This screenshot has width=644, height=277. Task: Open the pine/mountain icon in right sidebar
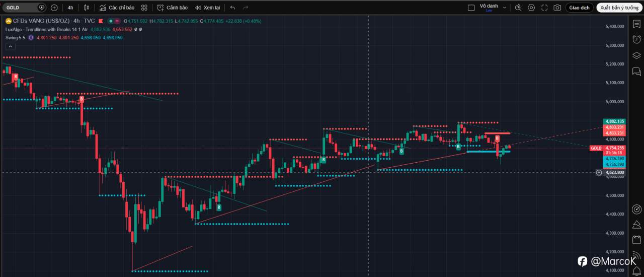point(636,225)
